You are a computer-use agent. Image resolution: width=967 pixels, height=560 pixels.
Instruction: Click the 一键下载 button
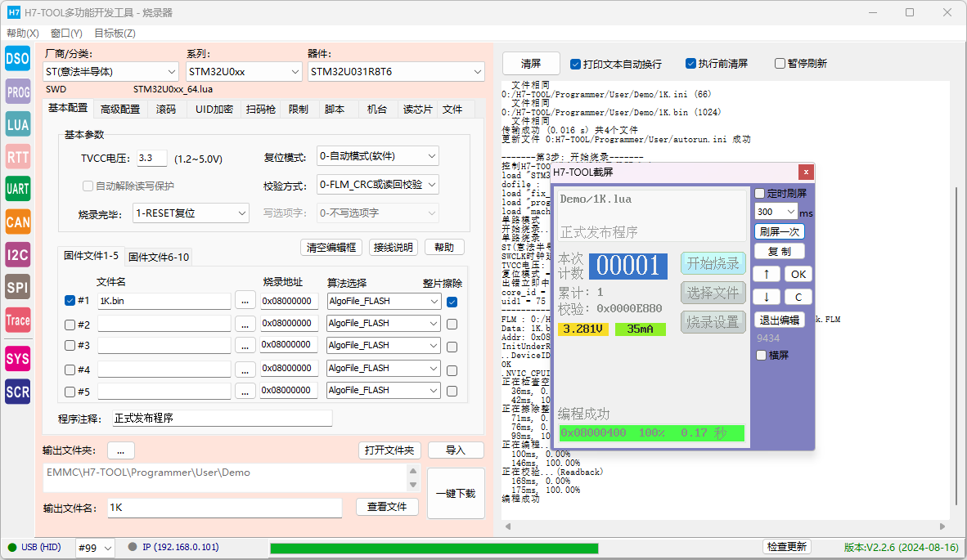[x=456, y=494]
